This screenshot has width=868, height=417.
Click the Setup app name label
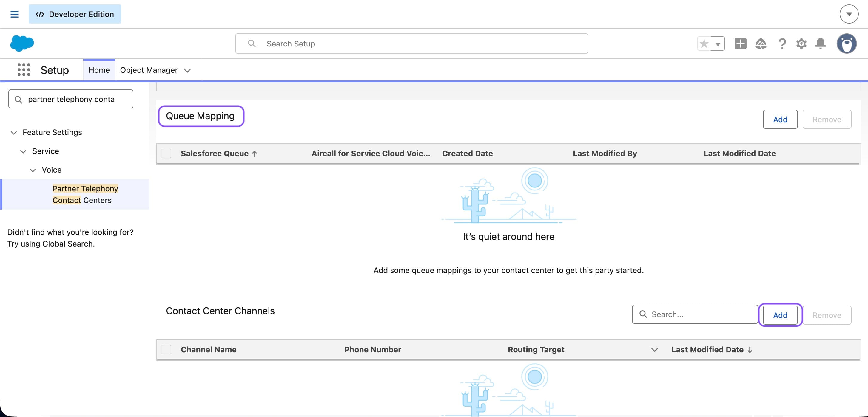55,70
